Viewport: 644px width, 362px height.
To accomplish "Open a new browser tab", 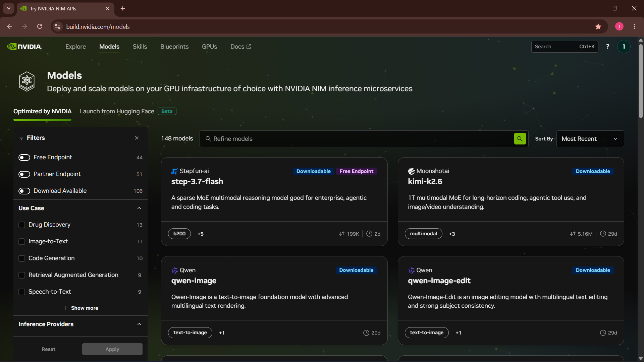I will pyautogui.click(x=123, y=8).
